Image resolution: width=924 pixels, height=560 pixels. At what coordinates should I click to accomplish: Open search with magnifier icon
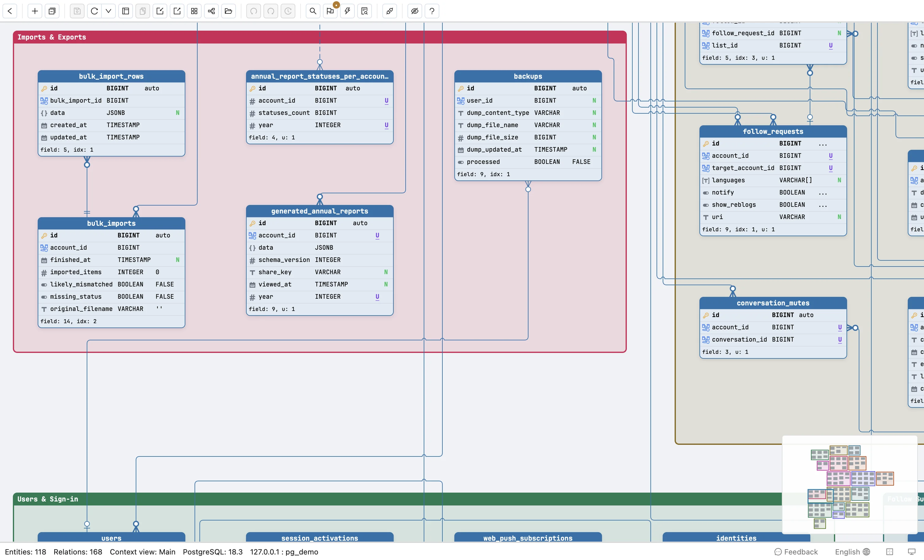313,11
